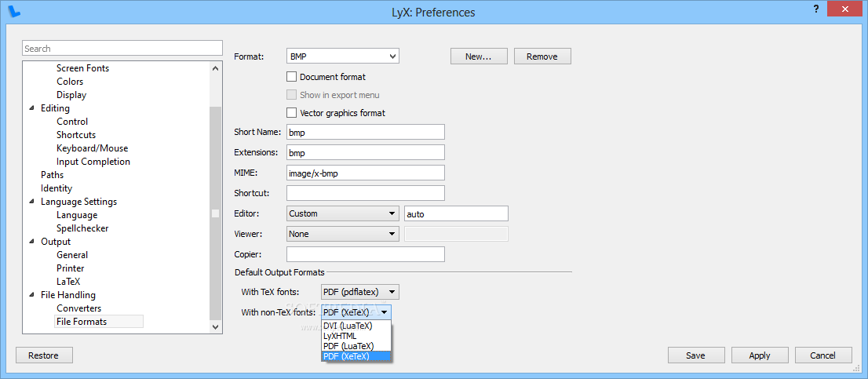Click the MIME input field
The height and width of the screenshot is (379, 868).
coord(366,173)
